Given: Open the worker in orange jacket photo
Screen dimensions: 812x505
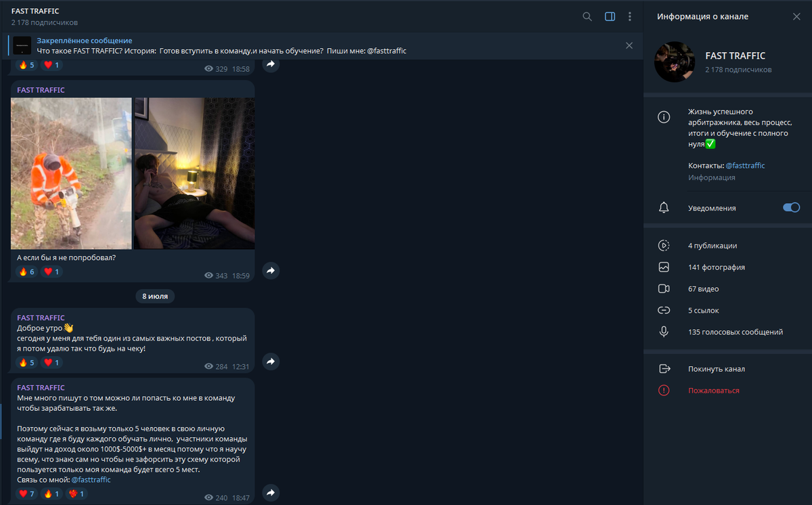Looking at the screenshot, I should (71, 173).
